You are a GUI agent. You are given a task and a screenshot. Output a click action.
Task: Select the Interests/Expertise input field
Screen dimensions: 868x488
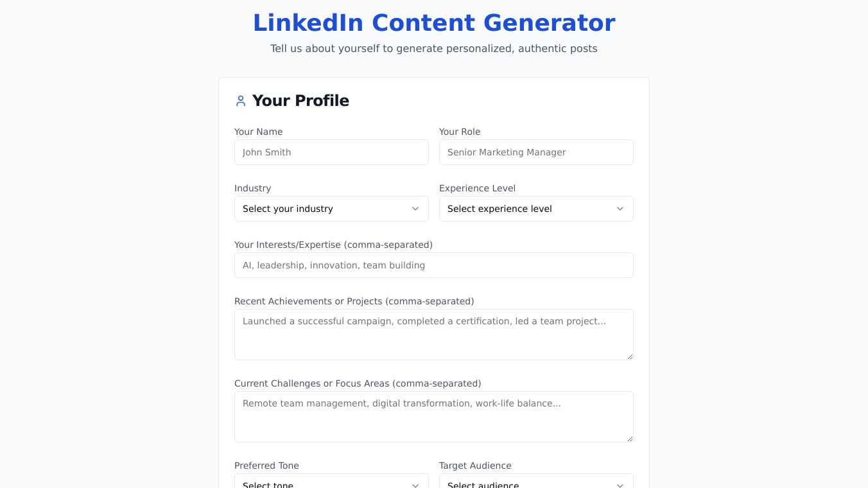(x=434, y=265)
